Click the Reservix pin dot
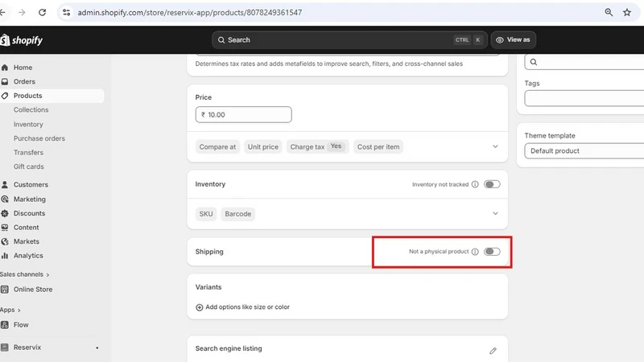Viewport: 644px width, 362px height. click(97, 348)
